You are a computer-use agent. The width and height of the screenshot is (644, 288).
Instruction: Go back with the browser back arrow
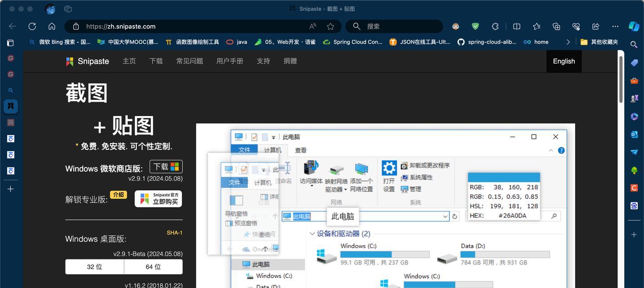pyautogui.click(x=13, y=26)
